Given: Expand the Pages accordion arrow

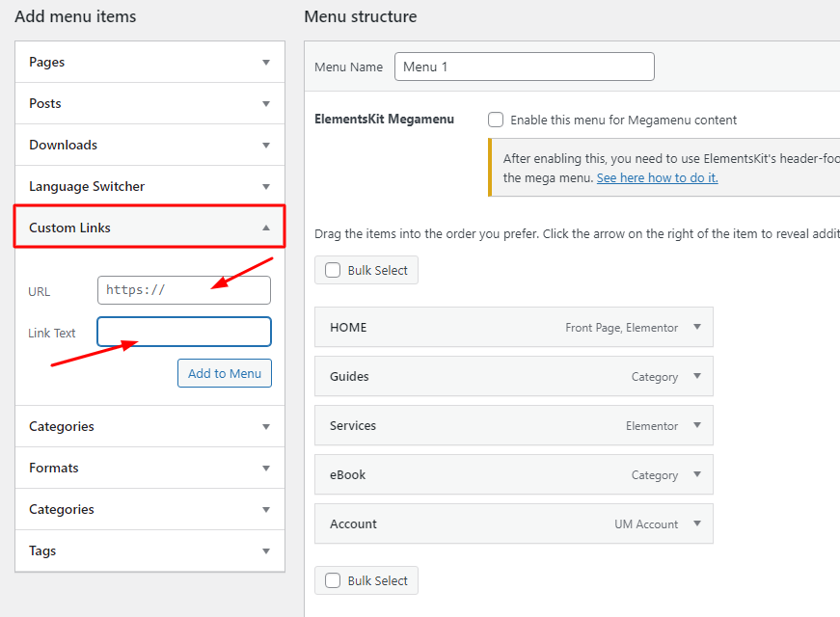Looking at the screenshot, I should click(x=266, y=63).
